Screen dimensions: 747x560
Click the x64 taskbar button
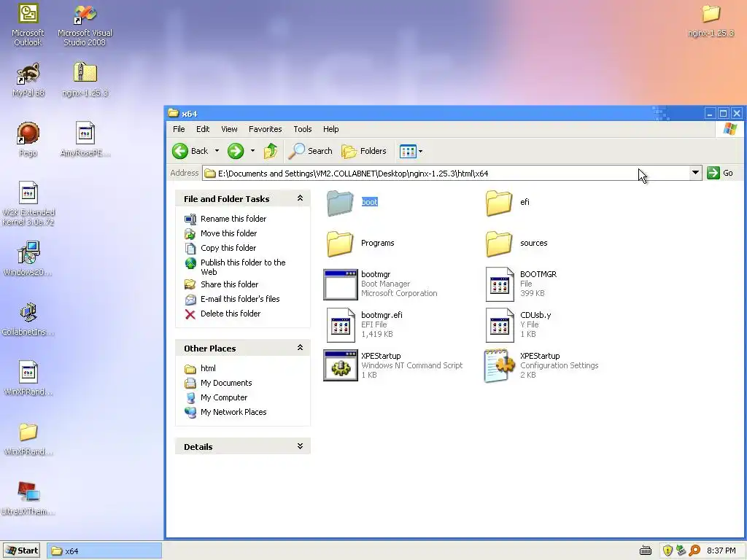pyautogui.click(x=104, y=551)
